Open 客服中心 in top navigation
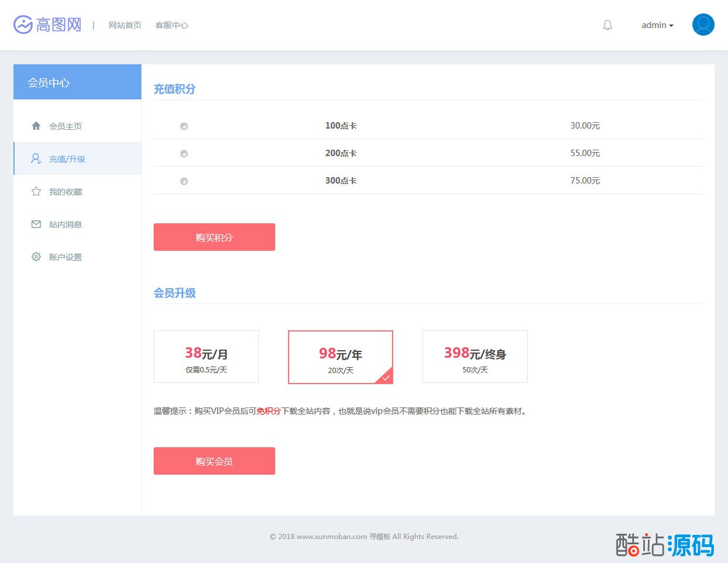 [172, 25]
